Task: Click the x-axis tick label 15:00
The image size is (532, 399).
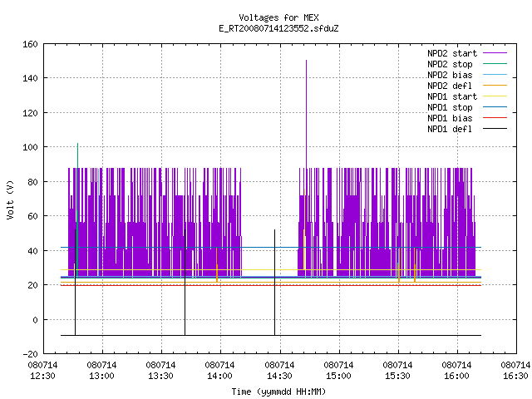Action: [338, 377]
